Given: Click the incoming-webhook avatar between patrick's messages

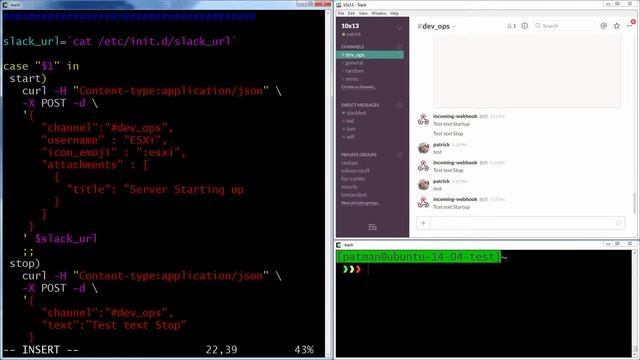Looking at the screenshot, I should click(x=423, y=166).
